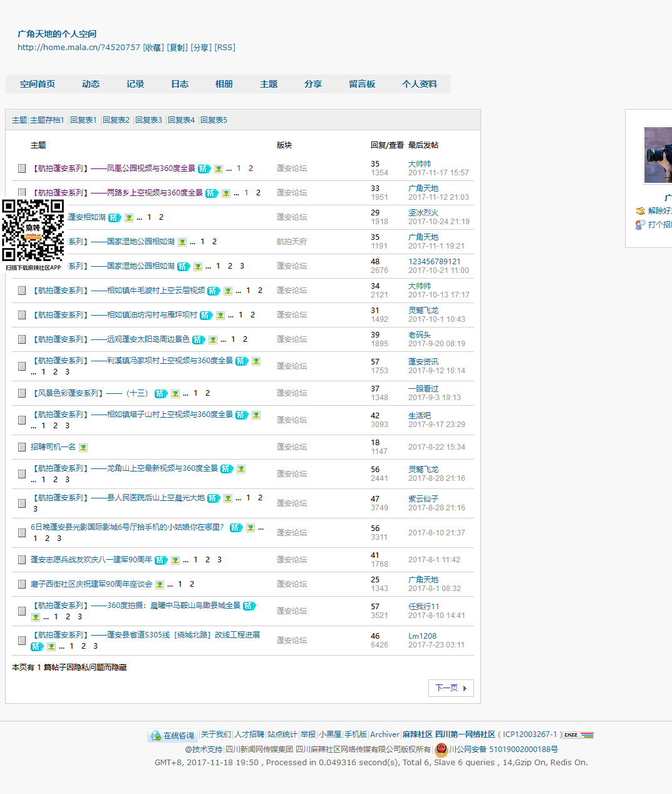Click the user avatar photo thumbnail

658,155
